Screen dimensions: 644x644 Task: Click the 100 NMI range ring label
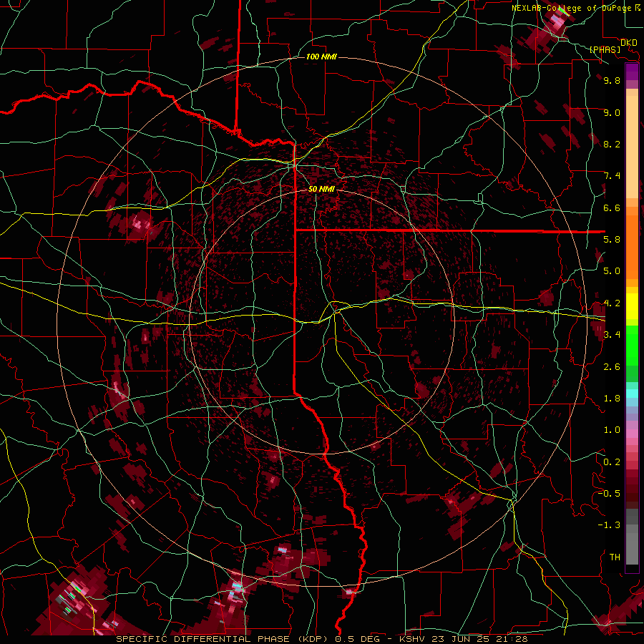pos(321,57)
